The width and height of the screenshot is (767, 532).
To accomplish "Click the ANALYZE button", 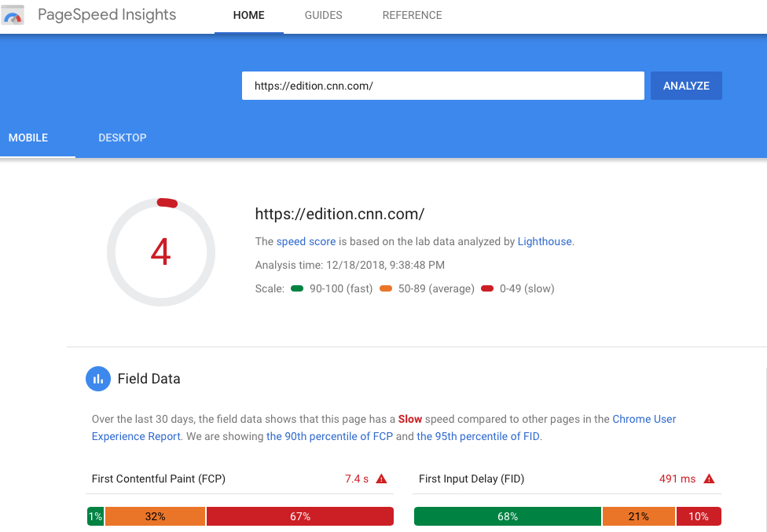I will pos(686,86).
